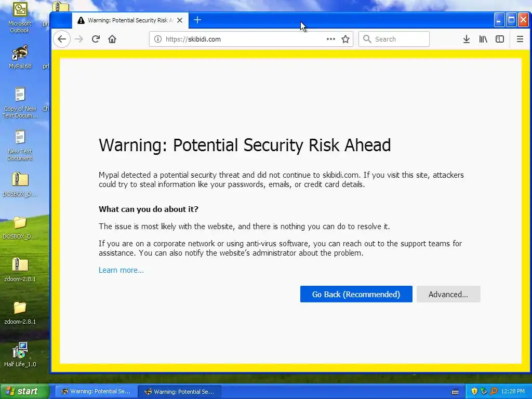Toggle the sidebar view icon
The height and width of the screenshot is (399, 532).
point(500,39)
